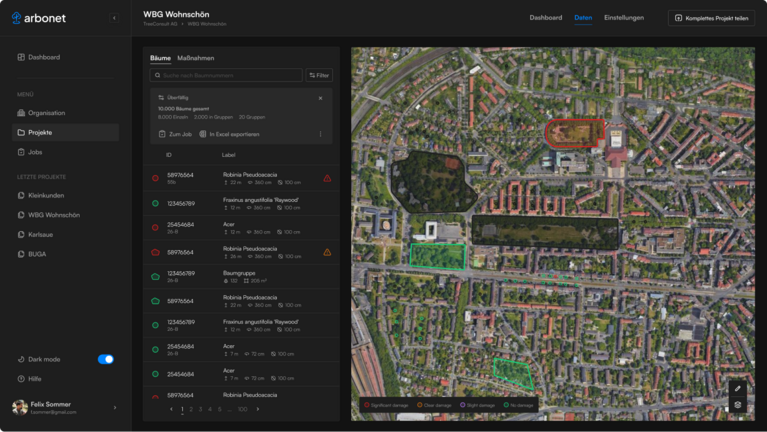Open the three-dot menu in filter card
The height and width of the screenshot is (432, 767).
(x=320, y=134)
